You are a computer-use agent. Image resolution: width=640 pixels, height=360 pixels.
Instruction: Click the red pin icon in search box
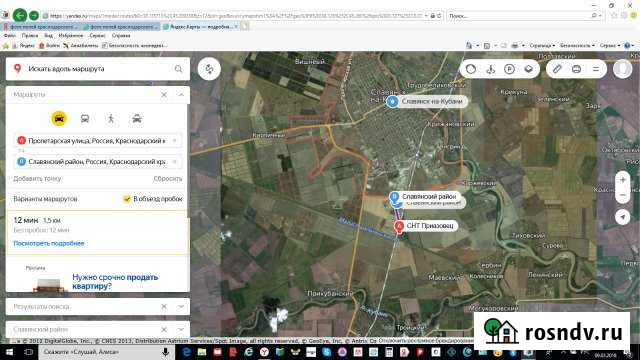pyautogui.click(x=18, y=69)
